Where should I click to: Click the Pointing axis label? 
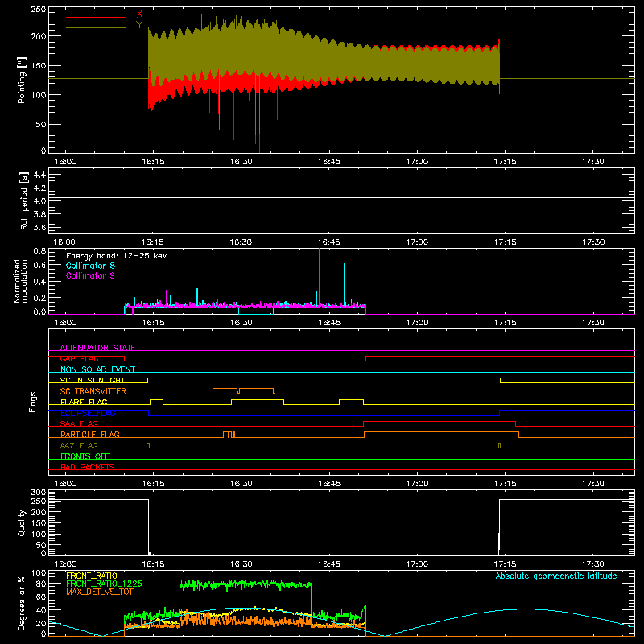tap(22, 80)
